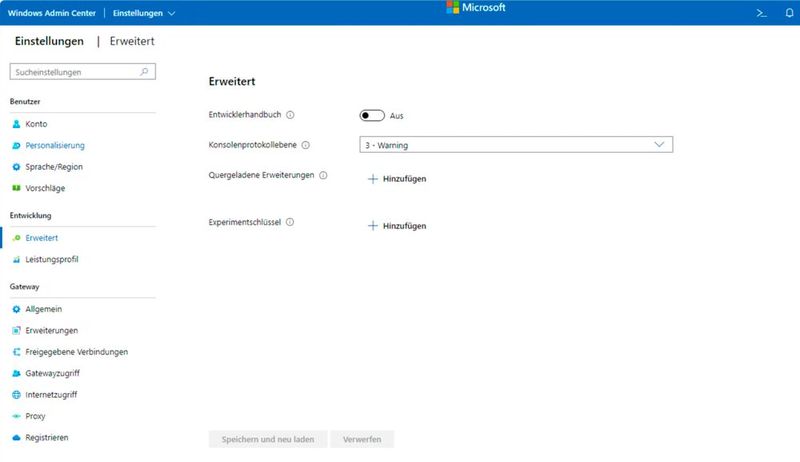Click the Aus label next to toggle
800x462 pixels.
(x=396, y=116)
